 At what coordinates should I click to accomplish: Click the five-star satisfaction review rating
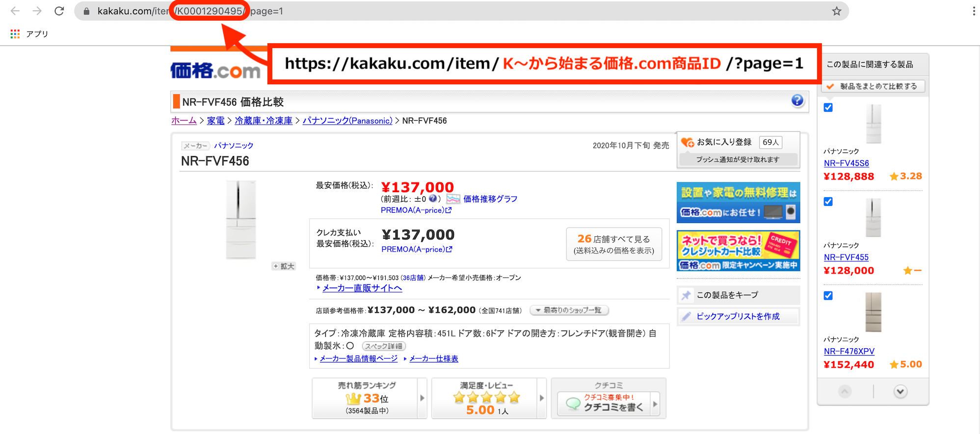[x=486, y=398]
